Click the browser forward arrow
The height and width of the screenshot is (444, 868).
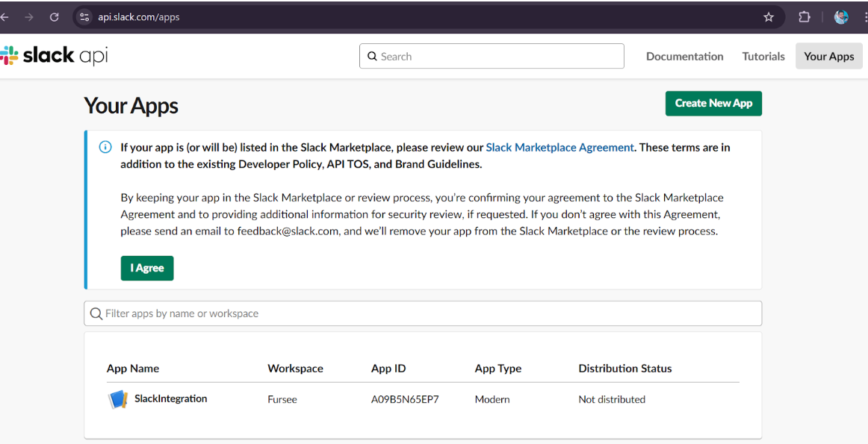[29, 17]
